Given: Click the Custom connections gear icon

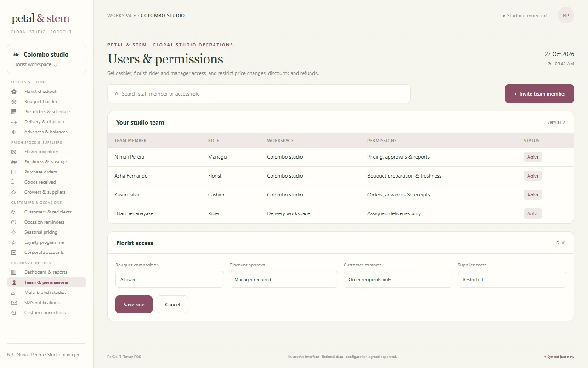Looking at the screenshot, I should pyautogui.click(x=14, y=313).
